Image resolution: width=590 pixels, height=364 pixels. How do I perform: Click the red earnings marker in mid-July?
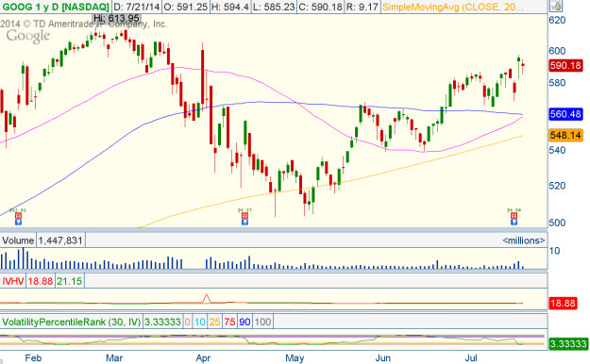514,215
